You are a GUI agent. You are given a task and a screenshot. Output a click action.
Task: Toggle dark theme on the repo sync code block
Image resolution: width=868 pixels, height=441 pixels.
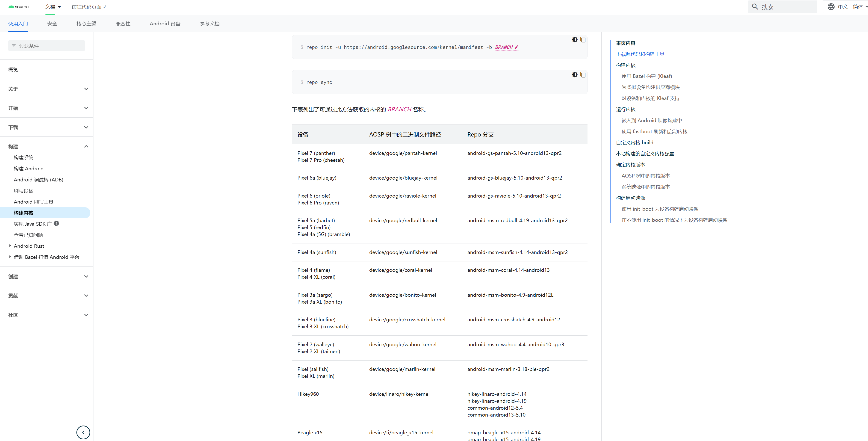[x=575, y=75]
